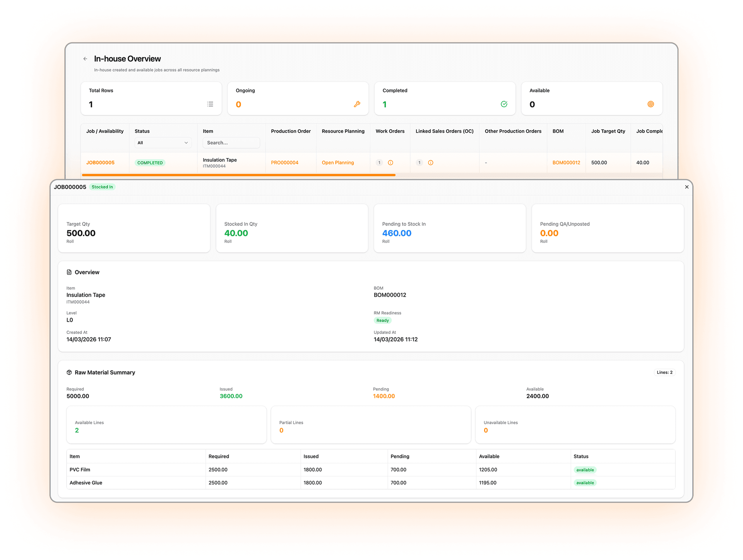Image resolution: width=743 pixels, height=560 pixels.
Task: Open the Status filter dropdown set to All
Action: [163, 143]
